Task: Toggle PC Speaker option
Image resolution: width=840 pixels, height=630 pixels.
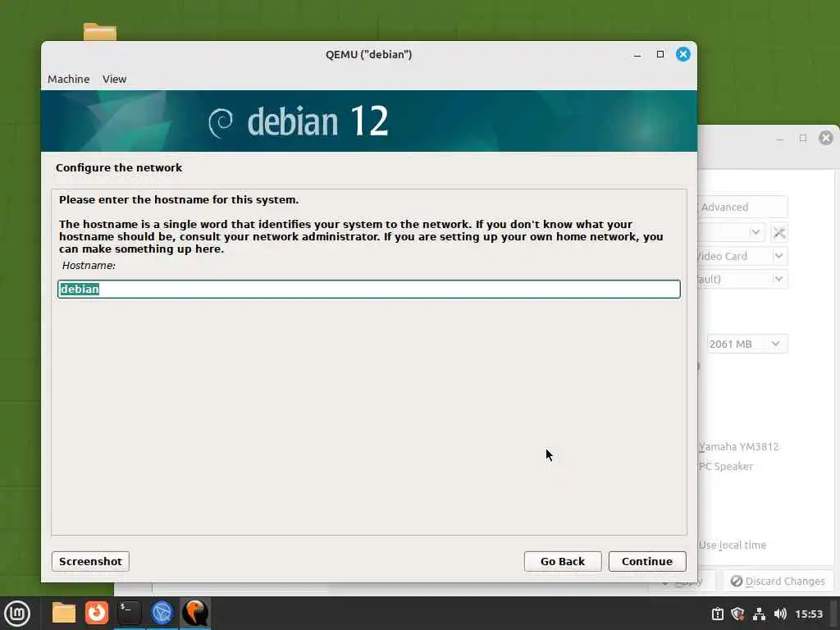Action: tap(725, 467)
